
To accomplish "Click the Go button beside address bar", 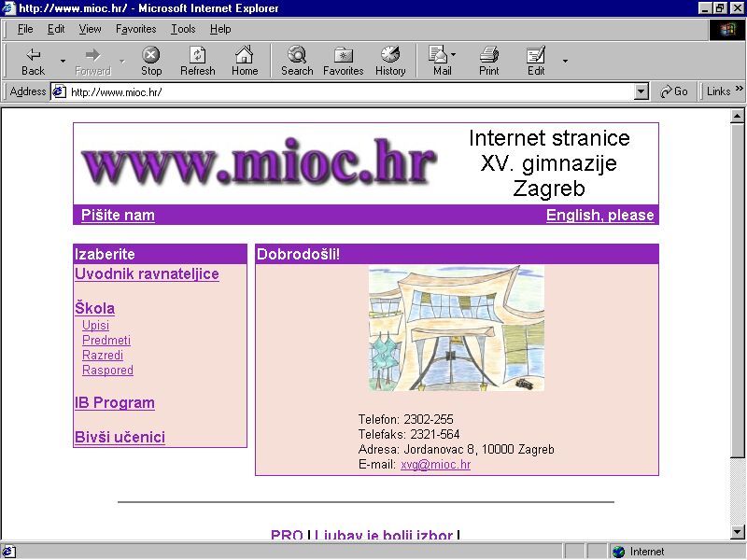I will click(673, 91).
